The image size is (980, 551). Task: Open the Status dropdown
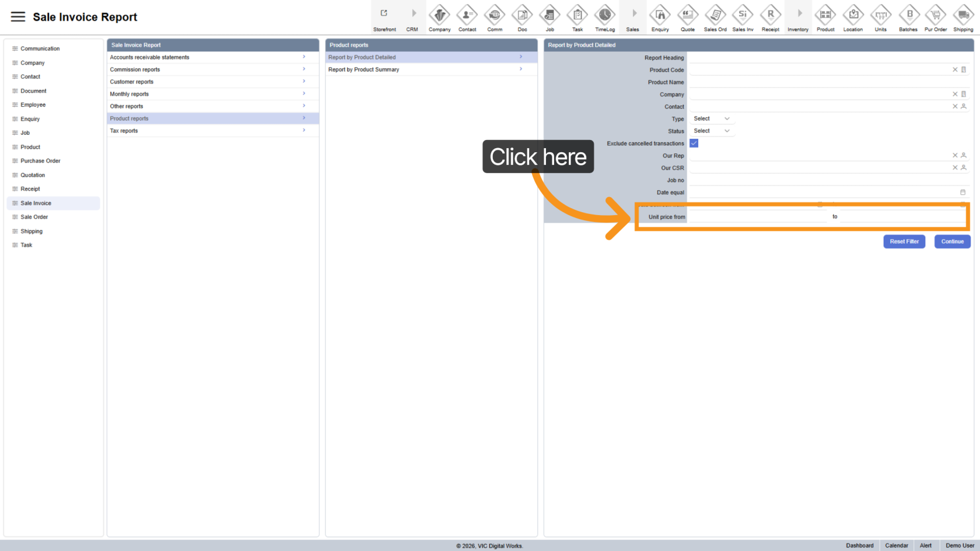[711, 131]
